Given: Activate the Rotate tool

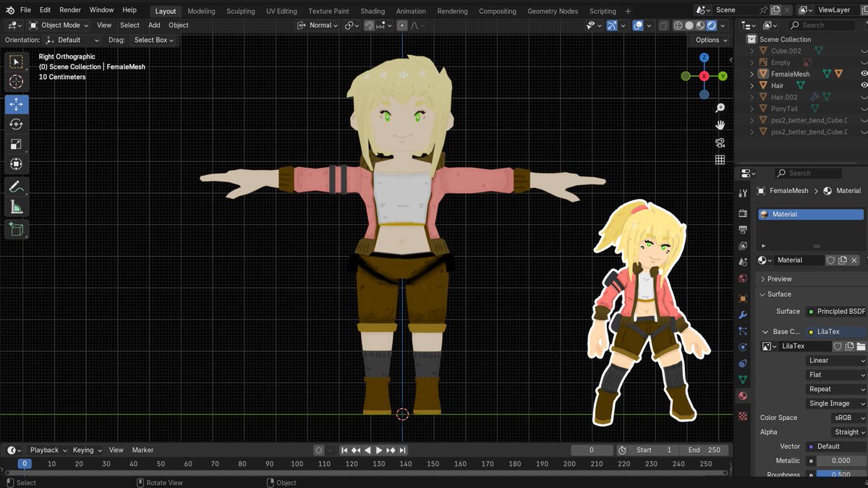Looking at the screenshot, I should tap(17, 124).
